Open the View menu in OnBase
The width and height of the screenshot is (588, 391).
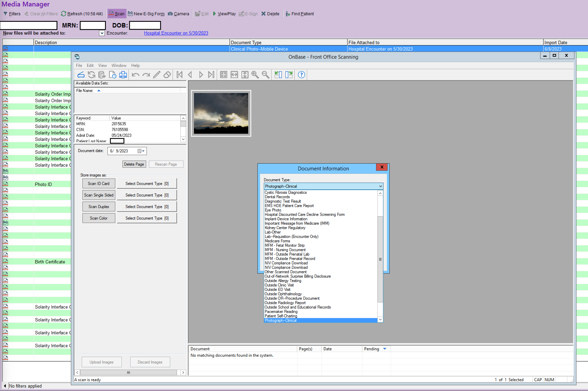click(102, 65)
